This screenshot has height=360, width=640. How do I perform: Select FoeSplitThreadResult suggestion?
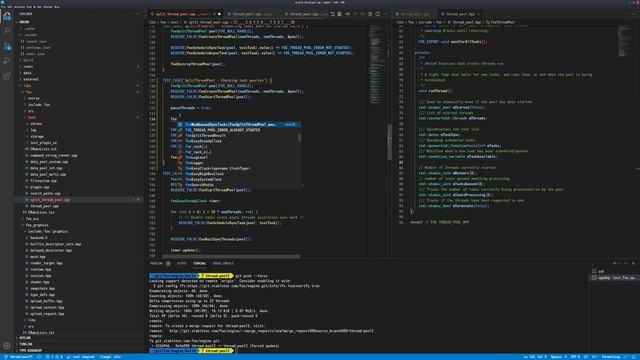coord(239,136)
